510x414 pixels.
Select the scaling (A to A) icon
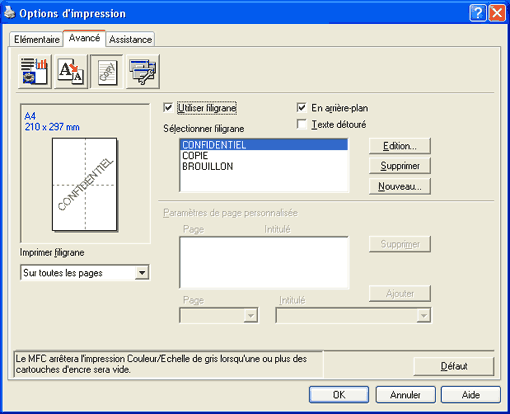click(71, 72)
